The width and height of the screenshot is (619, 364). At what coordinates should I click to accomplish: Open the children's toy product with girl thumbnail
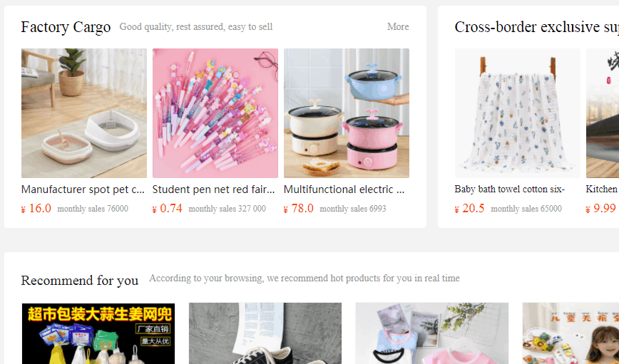(x=571, y=333)
